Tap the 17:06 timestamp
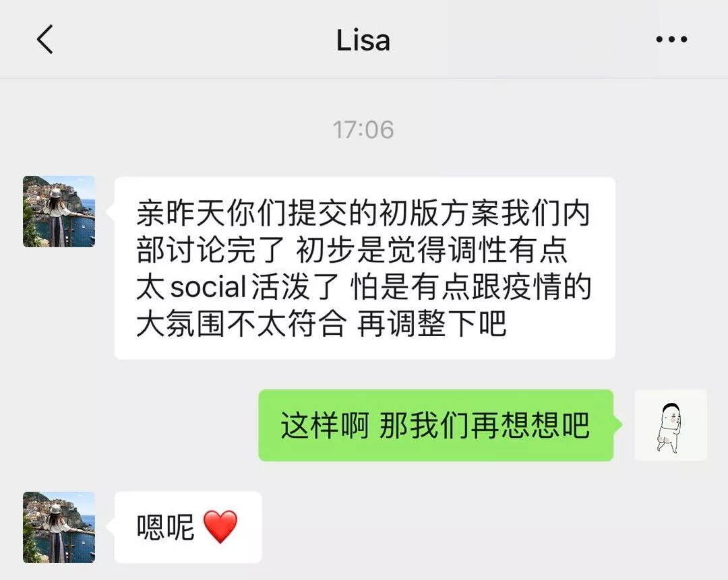Image resolution: width=728 pixels, height=580 pixels. tap(363, 129)
